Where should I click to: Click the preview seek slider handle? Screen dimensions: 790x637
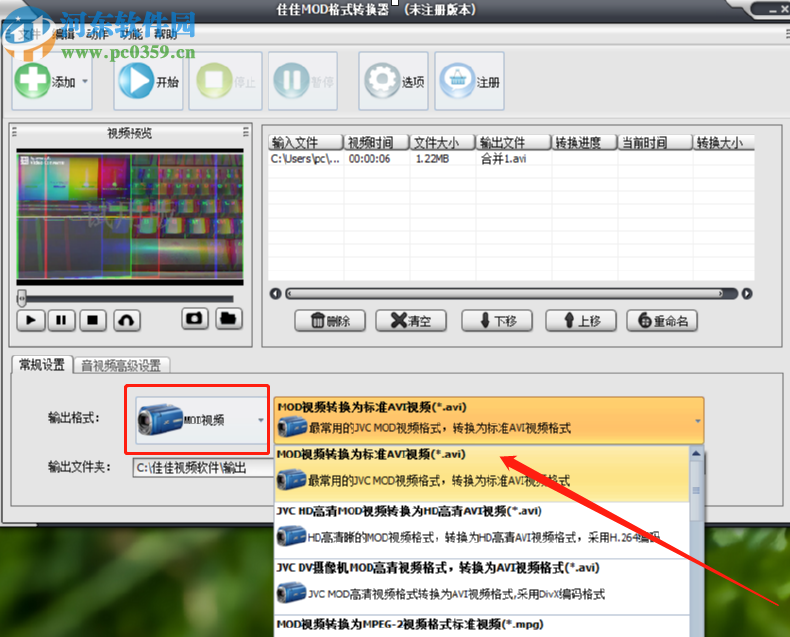[22, 298]
